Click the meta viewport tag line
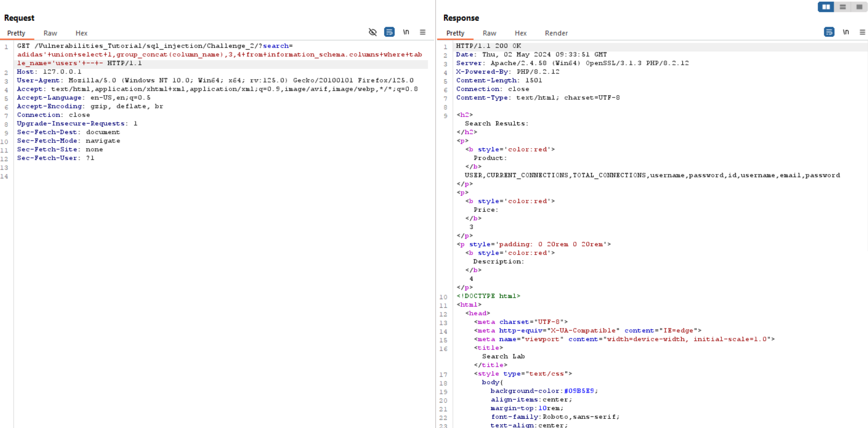The image size is (868, 428). (625, 339)
